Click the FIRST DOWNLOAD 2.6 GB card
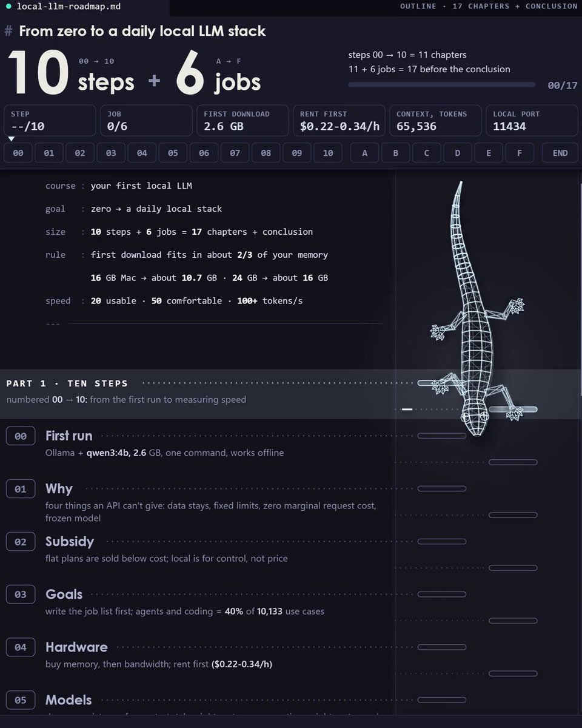This screenshot has height=728, width=582. click(x=242, y=120)
